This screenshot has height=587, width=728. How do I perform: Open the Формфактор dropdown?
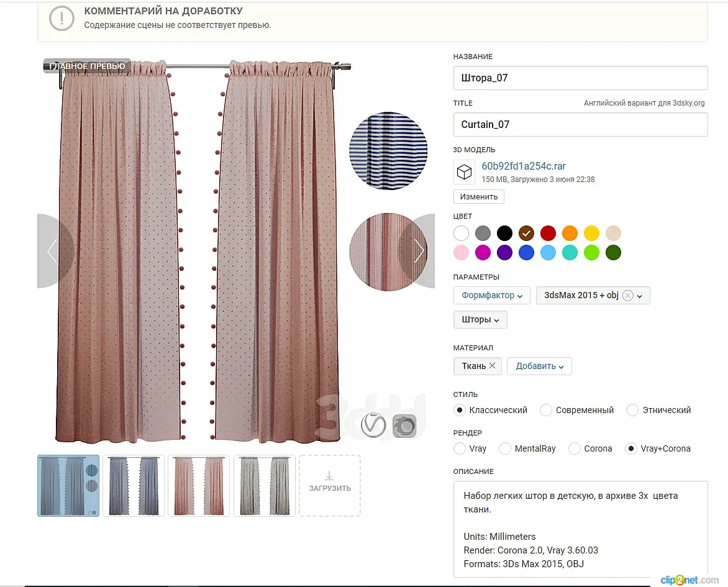tap(492, 295)
